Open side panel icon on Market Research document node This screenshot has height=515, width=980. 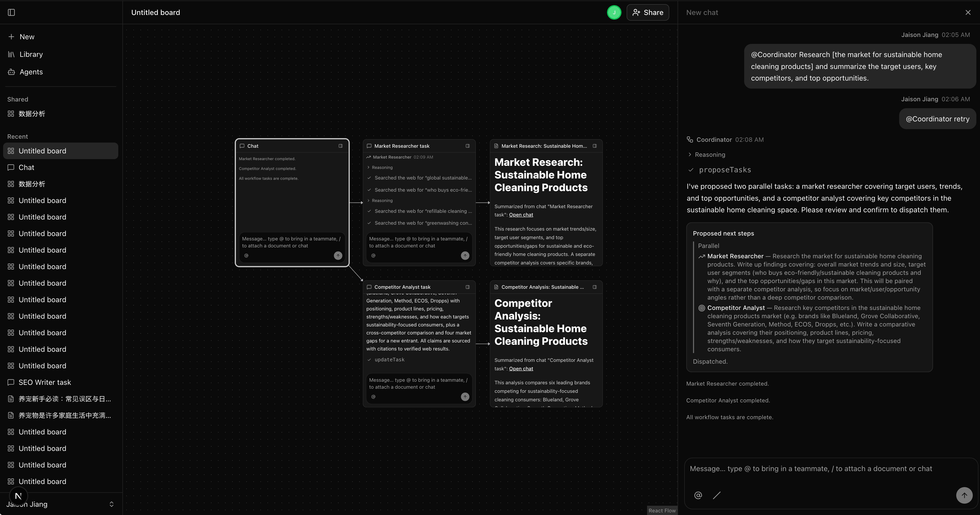coord(595,146)
